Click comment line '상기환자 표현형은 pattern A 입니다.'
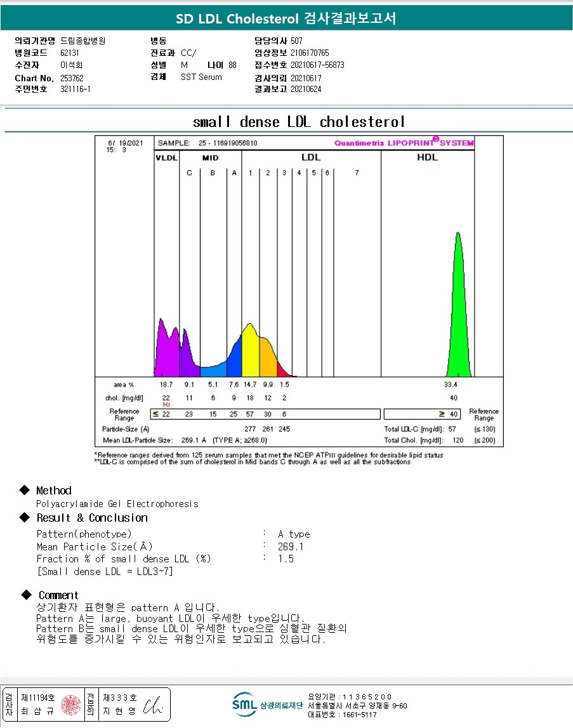Viewport: 573px width, 728px height. [128, 607]
